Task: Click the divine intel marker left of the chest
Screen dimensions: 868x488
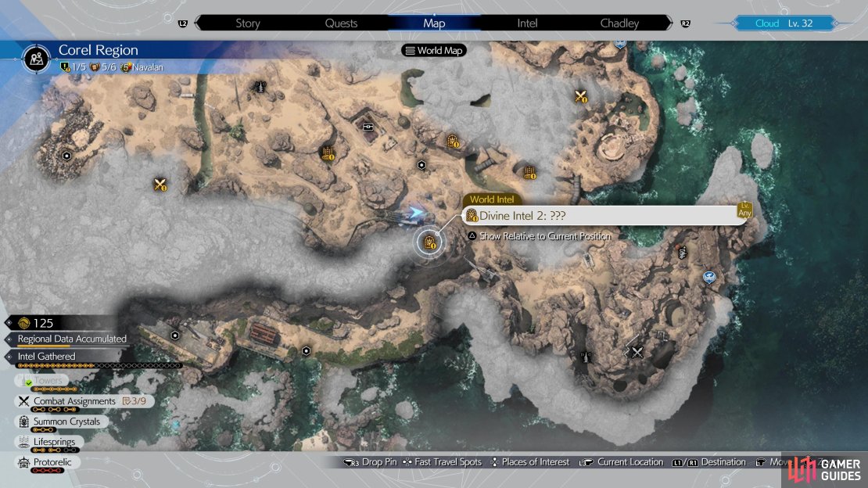Action: coord(328,152)
